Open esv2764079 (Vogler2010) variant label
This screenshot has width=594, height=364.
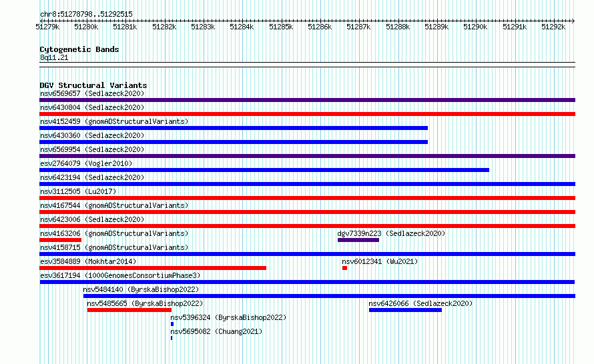86,163
